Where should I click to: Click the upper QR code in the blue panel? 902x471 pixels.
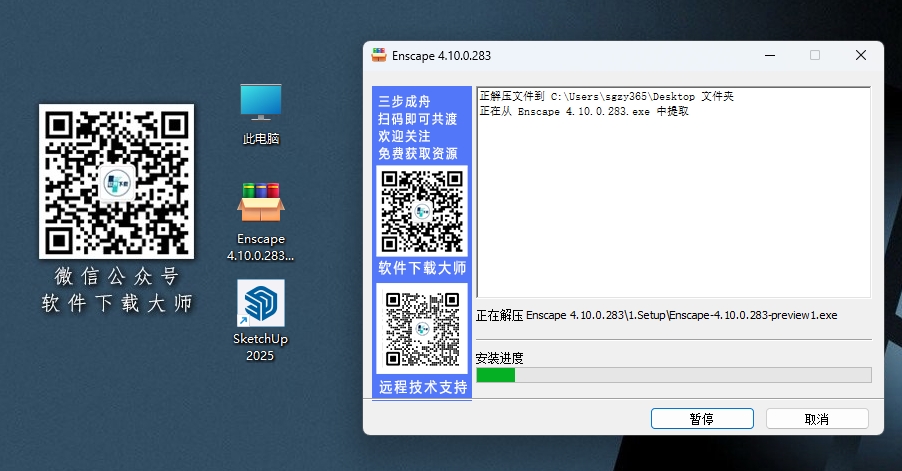[x=422, y=211]
